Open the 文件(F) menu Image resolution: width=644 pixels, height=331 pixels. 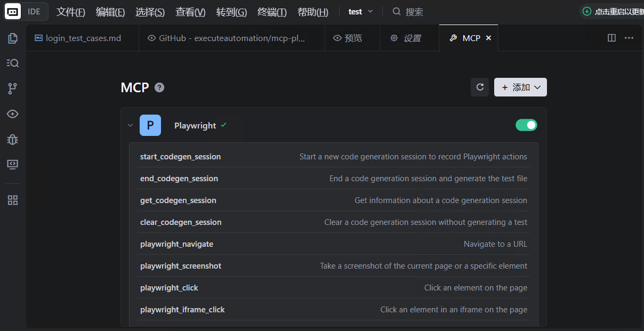(71, 12)
